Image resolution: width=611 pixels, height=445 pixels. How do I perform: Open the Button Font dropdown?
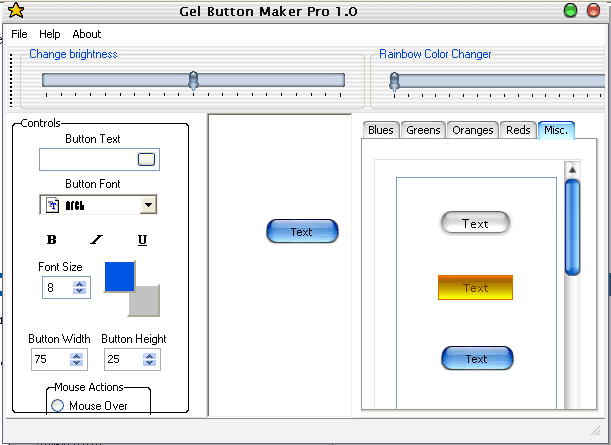148,204
